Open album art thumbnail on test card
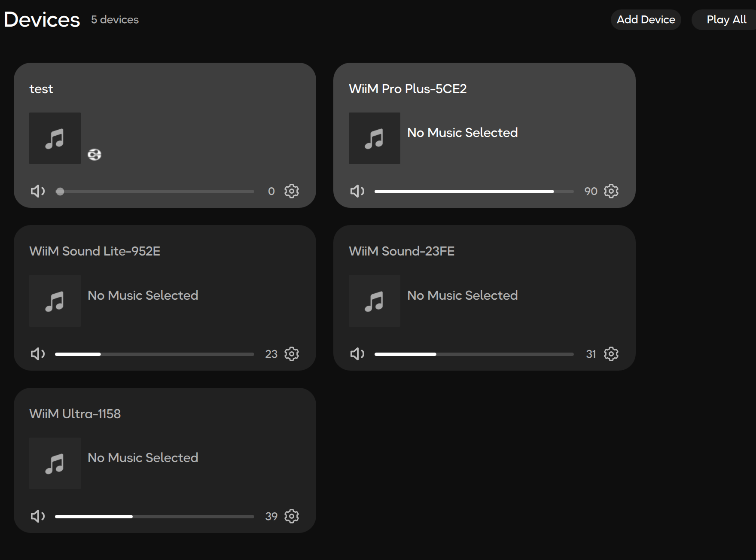 pos(55,138)
